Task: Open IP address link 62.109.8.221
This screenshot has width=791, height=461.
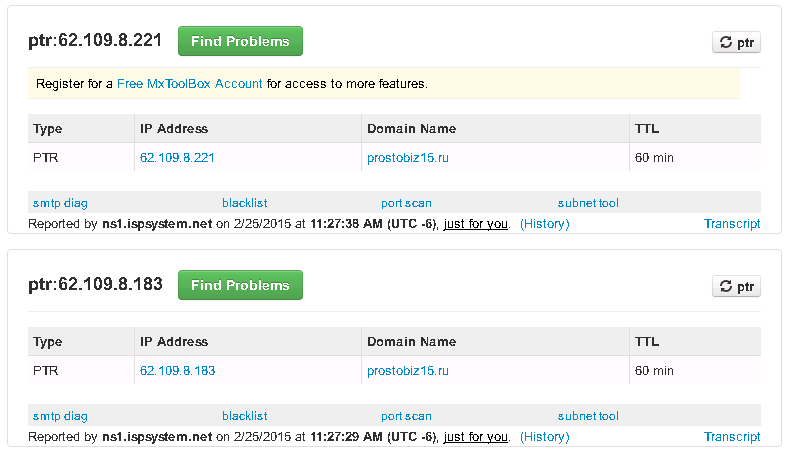Action: pyautogui.click(x=177, y=158)
